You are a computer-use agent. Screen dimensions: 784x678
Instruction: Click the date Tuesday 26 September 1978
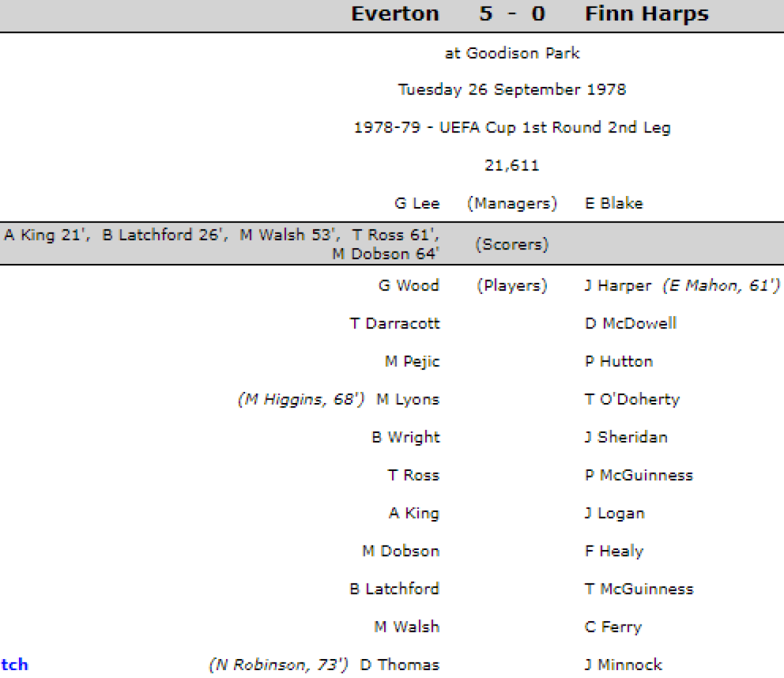pyautogui.click(x=512, y=89)
